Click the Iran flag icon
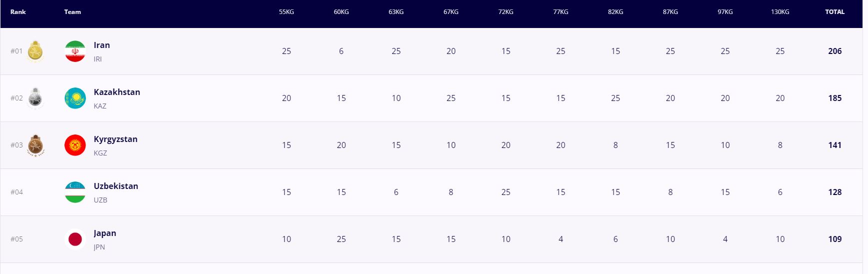Viewport: 868px width, 274px height. click(x=75, y=51)
